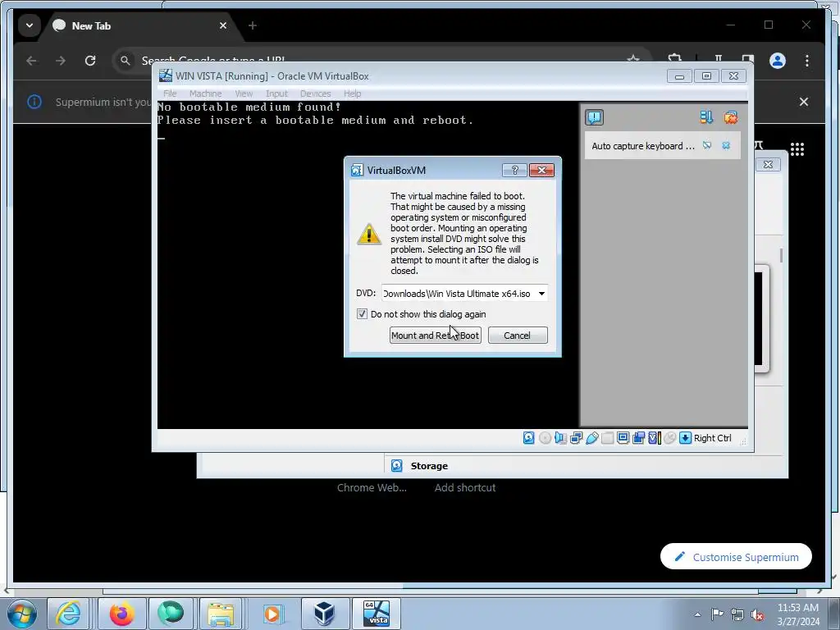Open the File menu in VirtualBox
Screen dimensions: 840x630
(170, 94)
